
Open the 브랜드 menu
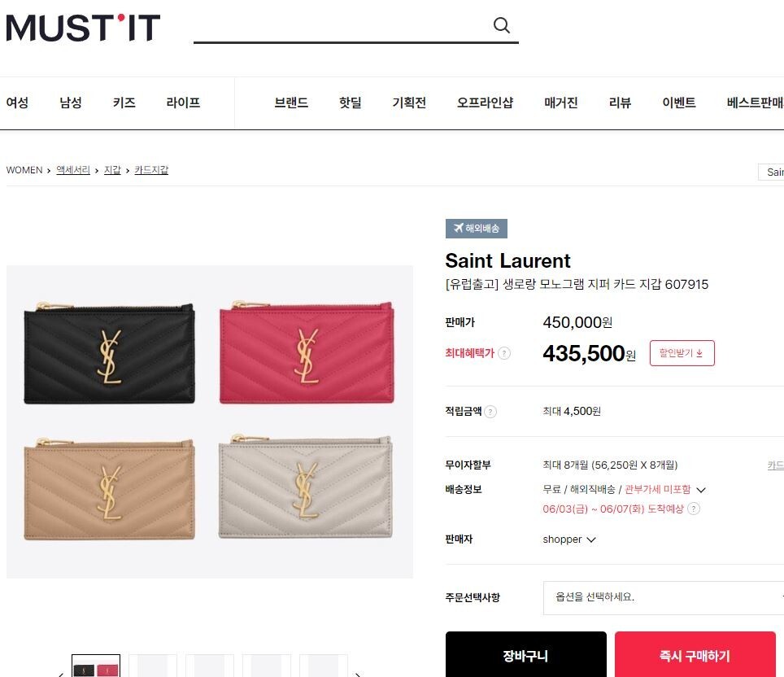[291, 103]
